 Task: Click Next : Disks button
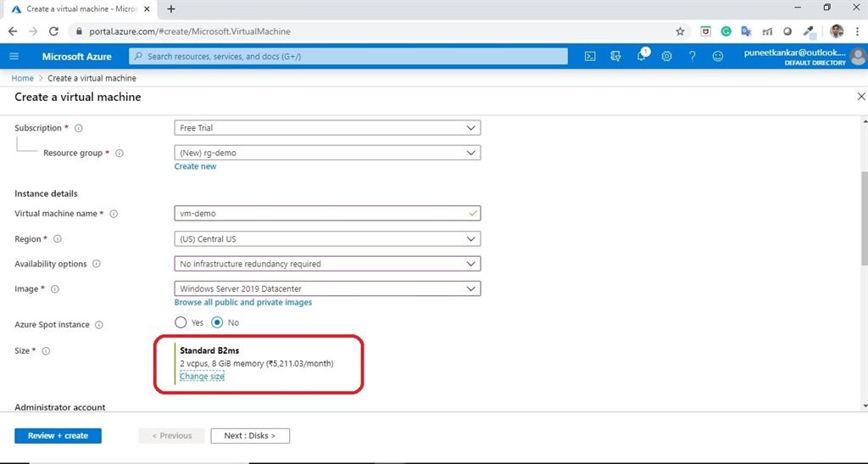[x=250, y=436]
